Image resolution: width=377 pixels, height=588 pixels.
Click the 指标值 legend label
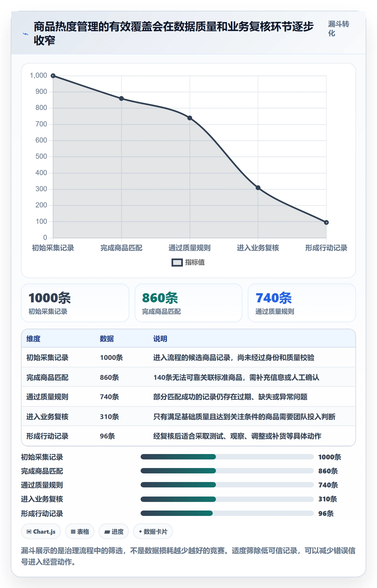(195, 262)
